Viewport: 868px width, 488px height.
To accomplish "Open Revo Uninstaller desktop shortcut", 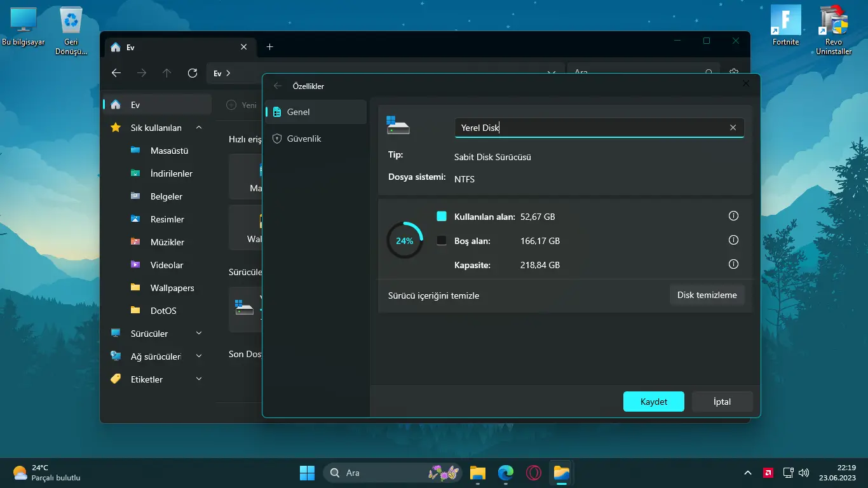I will [834, 30].
